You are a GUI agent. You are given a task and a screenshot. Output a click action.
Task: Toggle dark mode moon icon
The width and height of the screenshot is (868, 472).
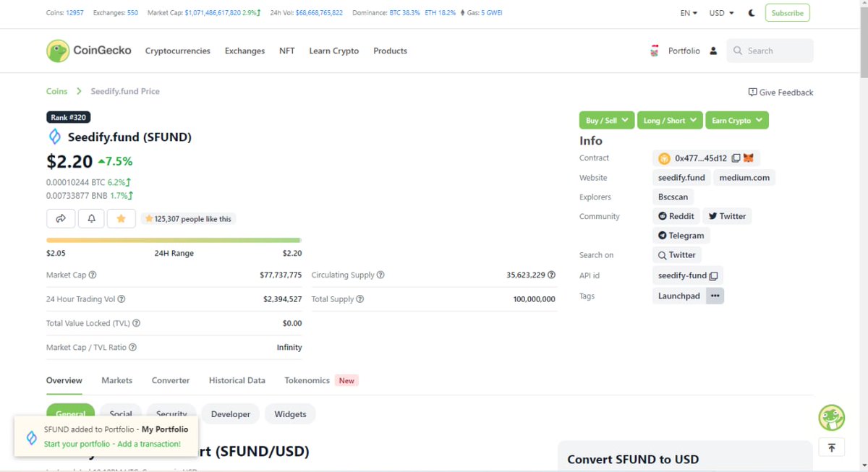click(752, 13)
